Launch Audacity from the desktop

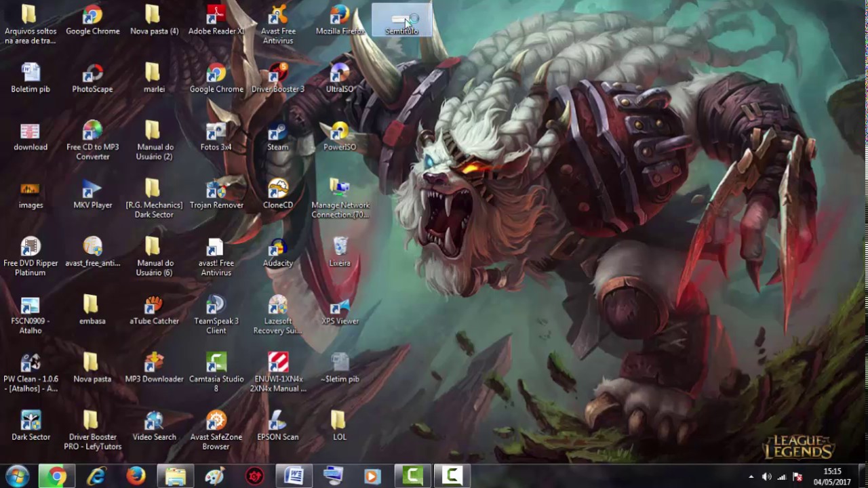[x=278, y=251]
